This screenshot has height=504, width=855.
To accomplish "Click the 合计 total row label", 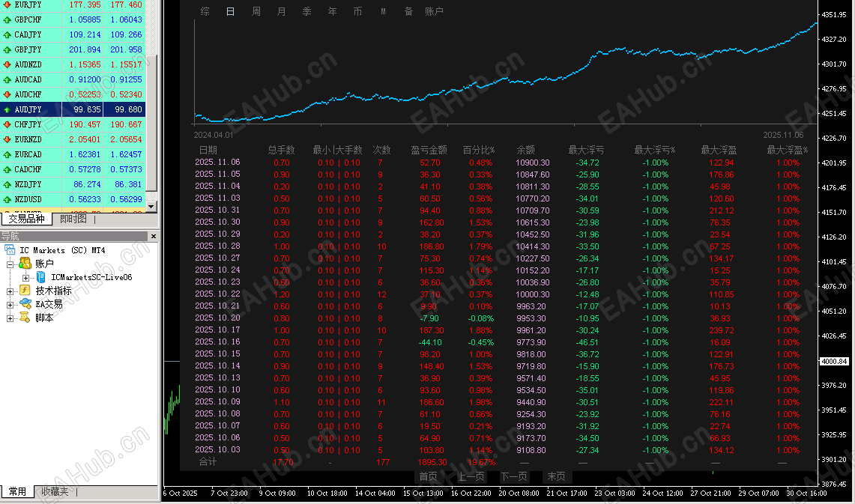I will click(x=208, y=461).
